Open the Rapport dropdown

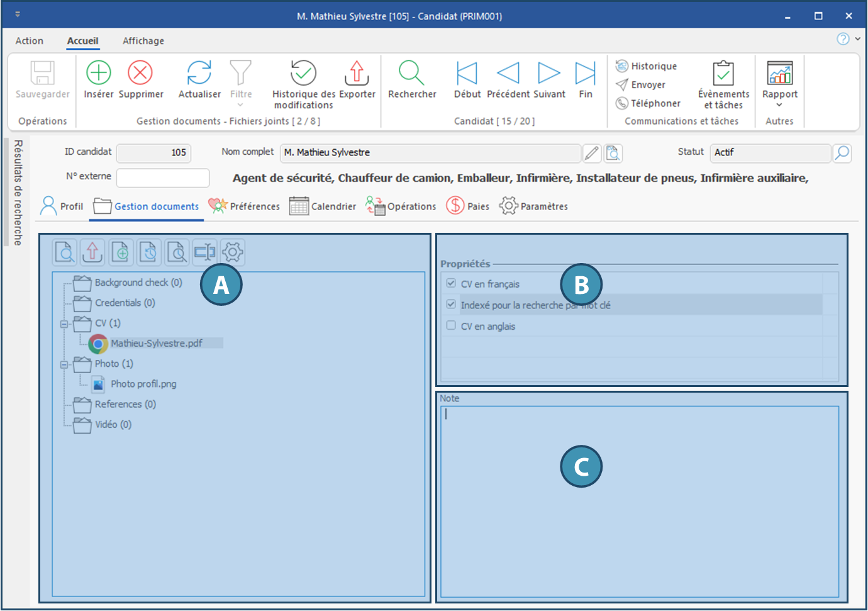(x=779, y=82)
